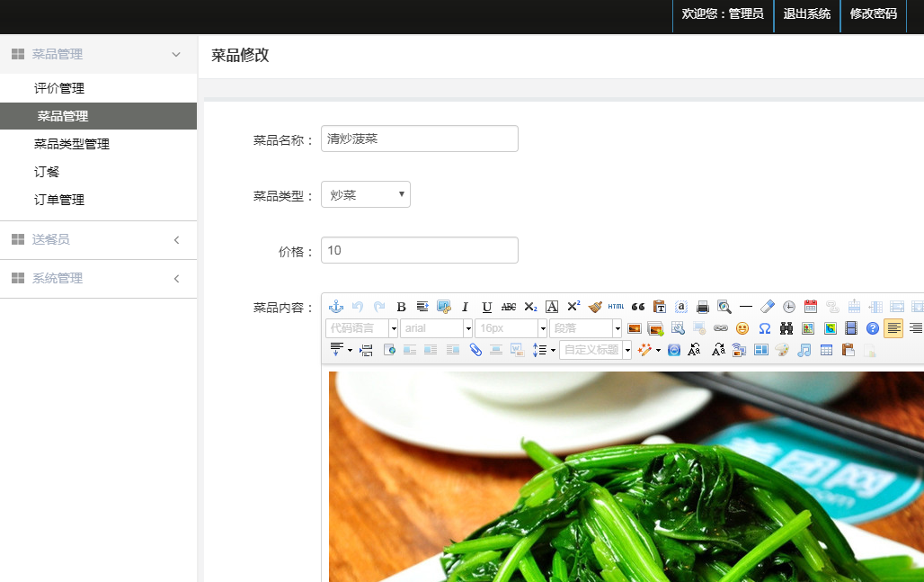Select the spinach dish image in the editor
The height and width of the screenshot is (582, 924).
[x=626, y=477]
